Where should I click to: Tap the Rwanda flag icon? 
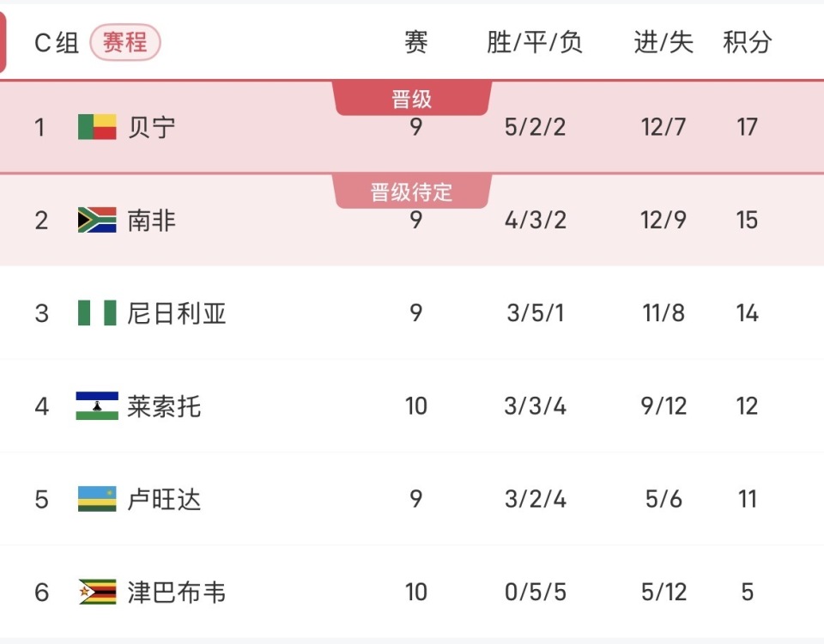(97, 499)
